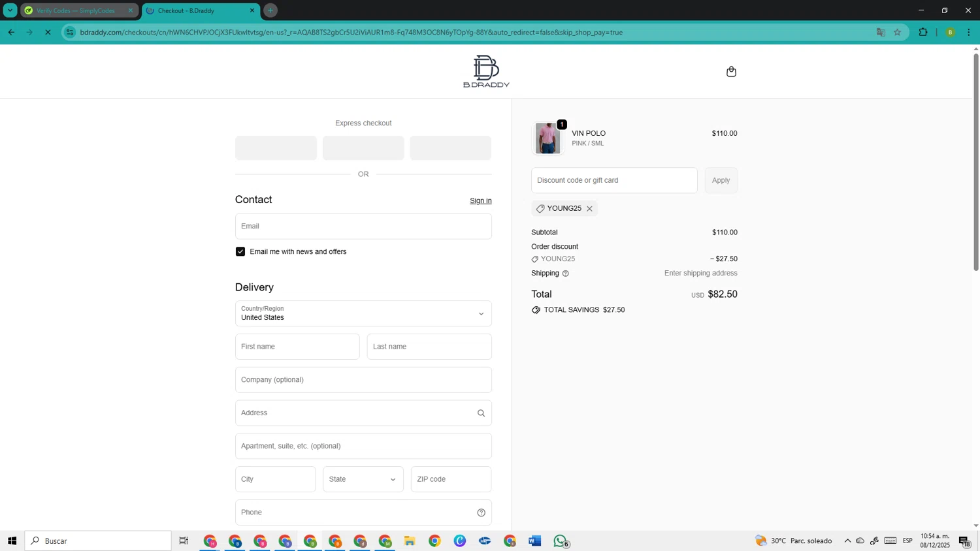Focus the Email input field
The height and width of the screenshot is (551, 980).
tap(363, 227)
